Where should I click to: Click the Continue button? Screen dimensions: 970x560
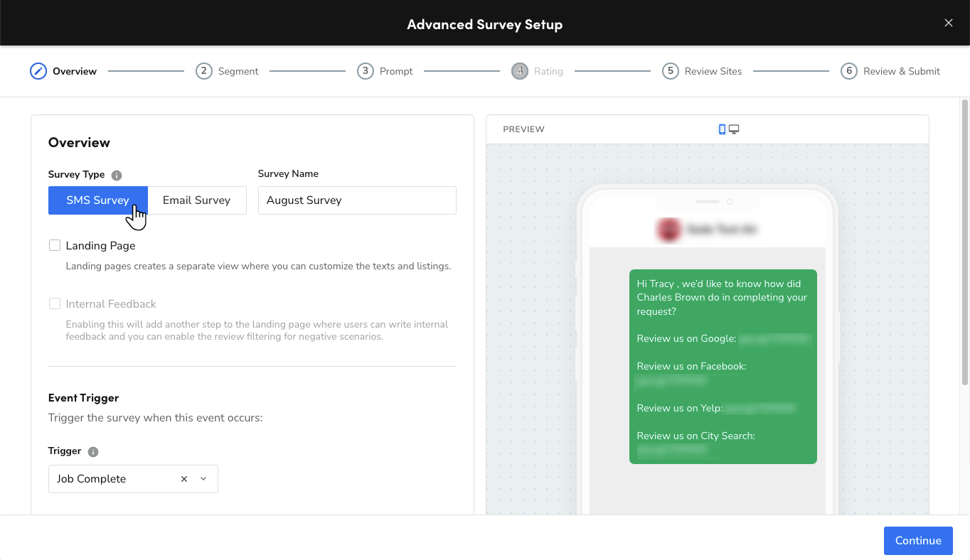pos(918,541)
